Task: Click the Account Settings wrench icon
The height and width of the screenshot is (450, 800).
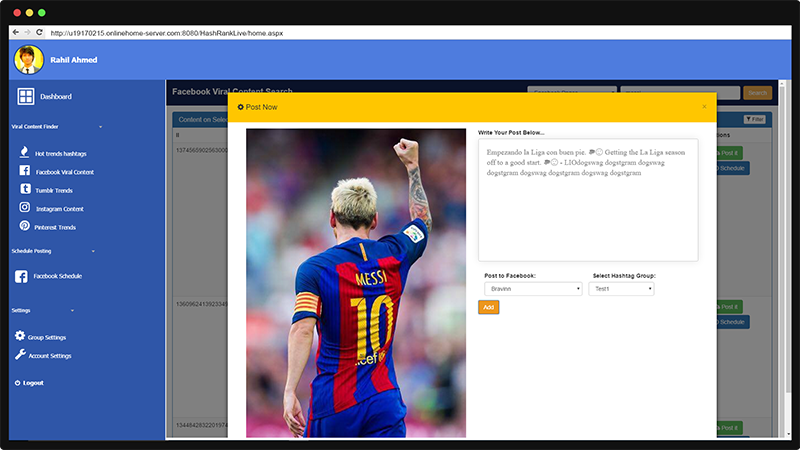Action: tap(20, 355)
